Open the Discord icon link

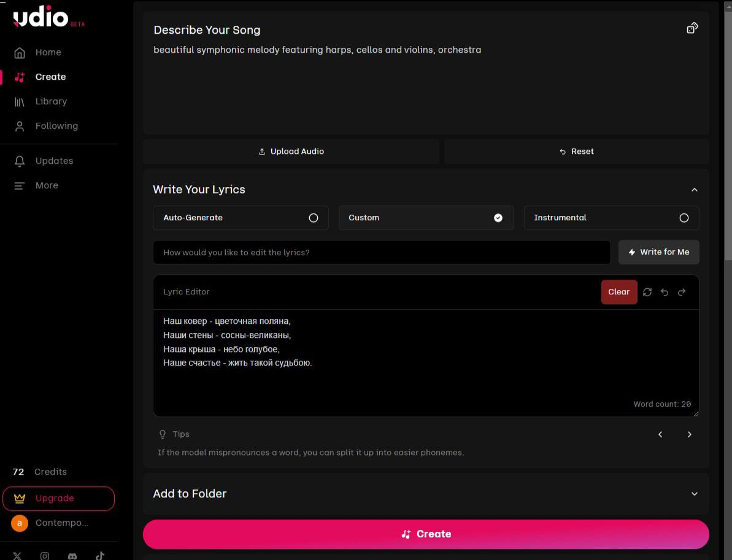72,556
